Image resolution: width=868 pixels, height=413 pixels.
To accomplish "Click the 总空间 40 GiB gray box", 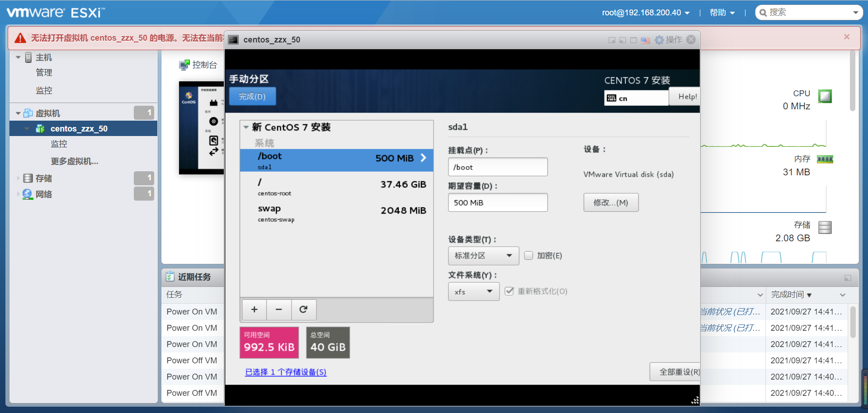I will (328, 343).
